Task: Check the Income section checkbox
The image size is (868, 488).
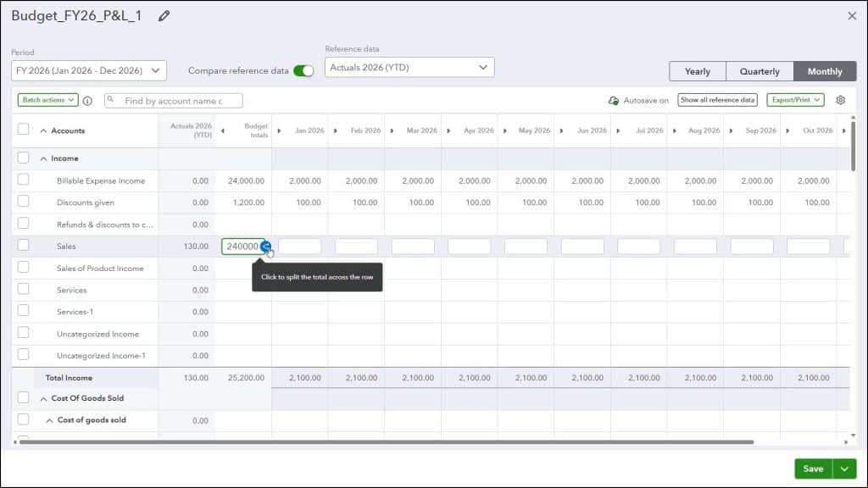Action: click(x=23, y=158)
